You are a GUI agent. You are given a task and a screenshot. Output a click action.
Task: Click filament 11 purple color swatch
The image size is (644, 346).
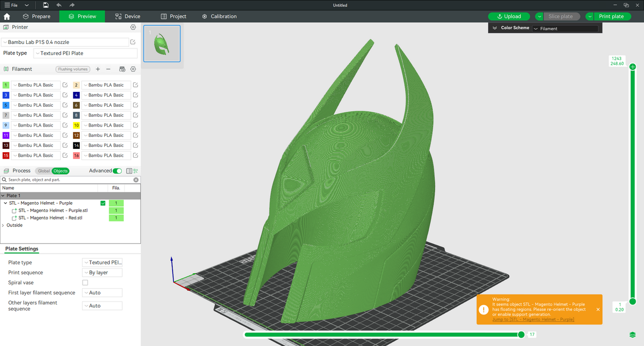(x=6, y=135)
